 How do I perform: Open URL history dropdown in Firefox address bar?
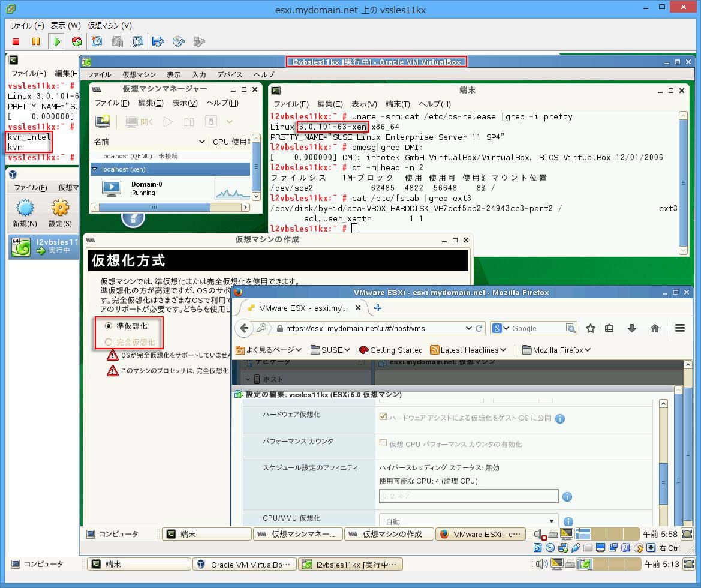[x=468, y=328]
